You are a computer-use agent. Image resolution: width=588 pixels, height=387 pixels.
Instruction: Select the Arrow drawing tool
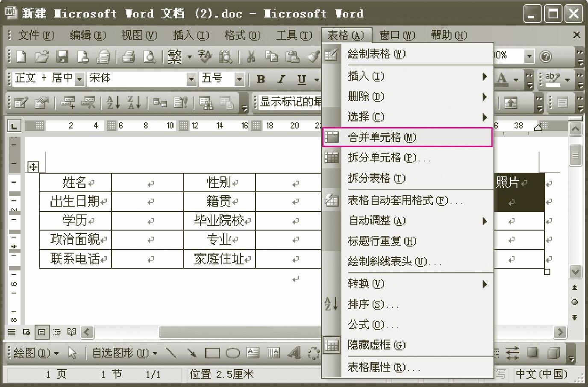[191, 353]
